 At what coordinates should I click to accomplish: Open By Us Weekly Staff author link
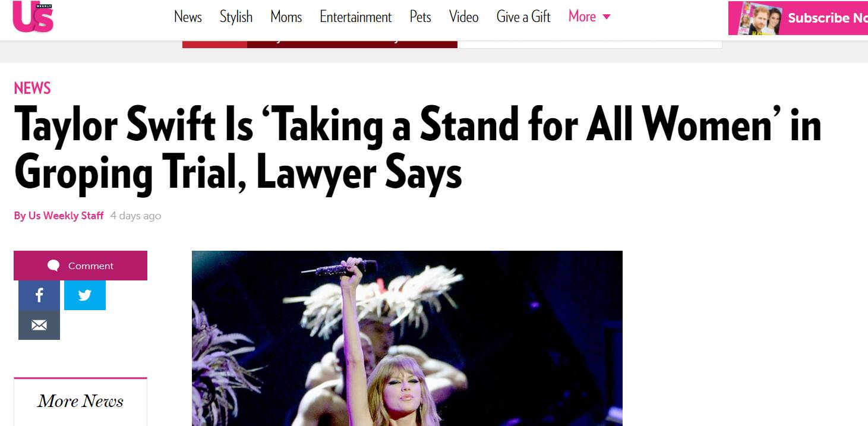tap(59, 216)
